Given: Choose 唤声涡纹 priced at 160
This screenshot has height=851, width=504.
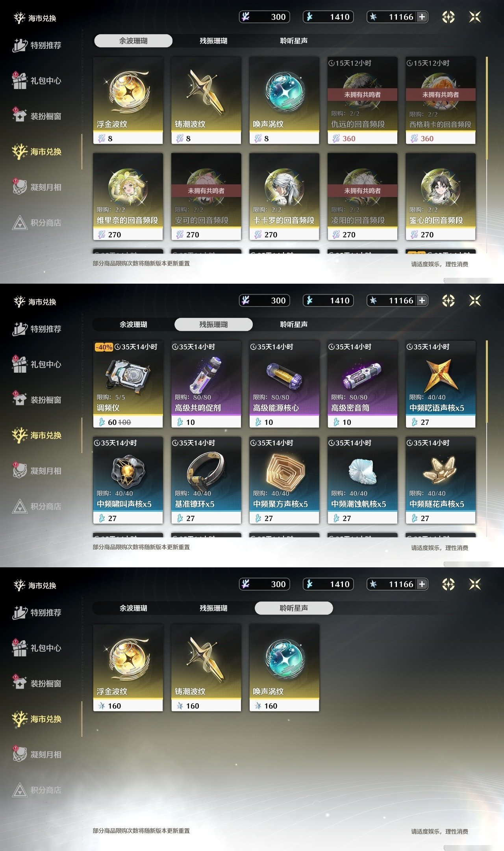Looking at the screenshot, I should coord(284,668).
